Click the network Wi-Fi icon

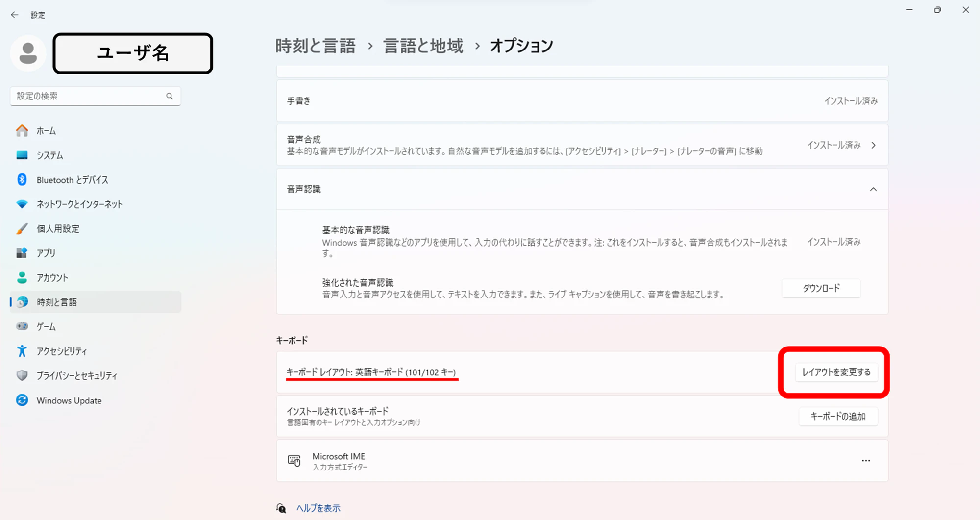click(22, 204)
